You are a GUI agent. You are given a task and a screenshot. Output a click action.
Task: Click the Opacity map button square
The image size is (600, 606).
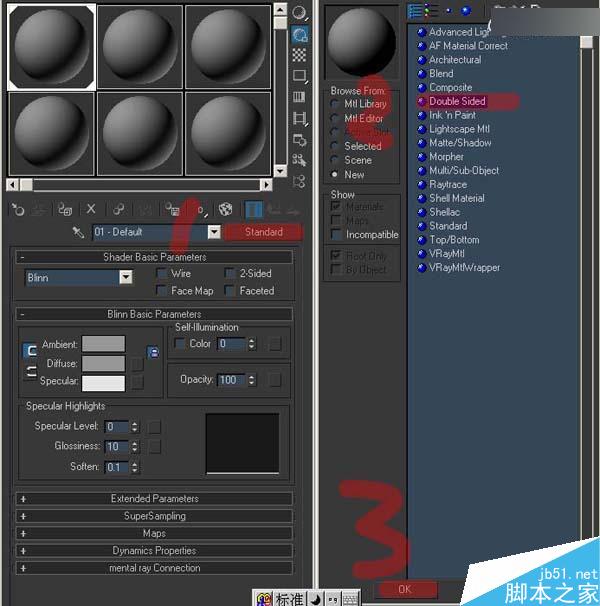[x=275, y=380]
